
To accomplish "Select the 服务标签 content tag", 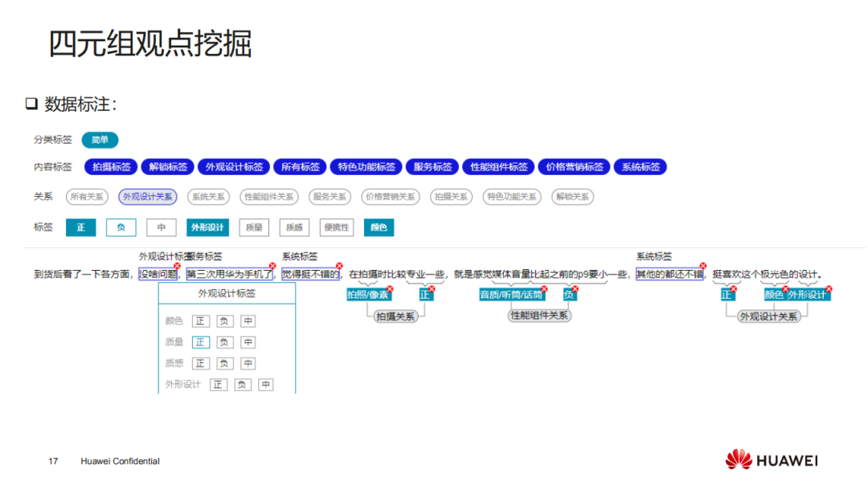I will tap(432, 167).
